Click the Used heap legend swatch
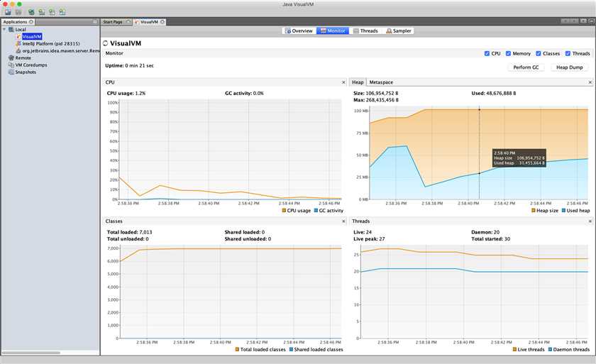The width and height of the screenshot is (596, 364). (x=563, y=211)
